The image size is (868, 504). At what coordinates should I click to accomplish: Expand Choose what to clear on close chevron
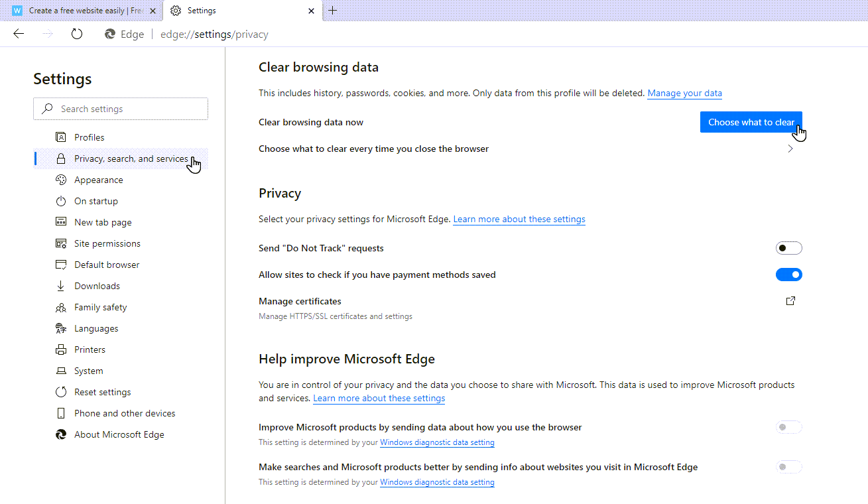pyautogui.click(x=790, y=149)
